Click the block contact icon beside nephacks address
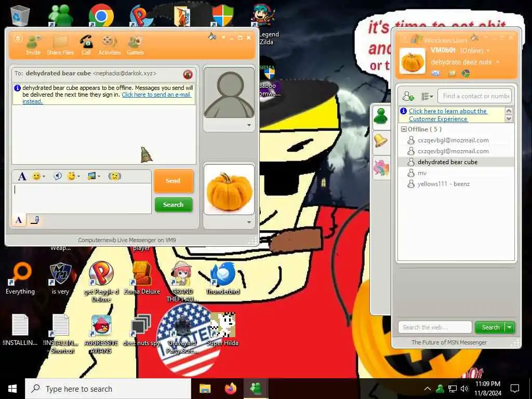Screen dimensions: 532x399 click(188, 74)
